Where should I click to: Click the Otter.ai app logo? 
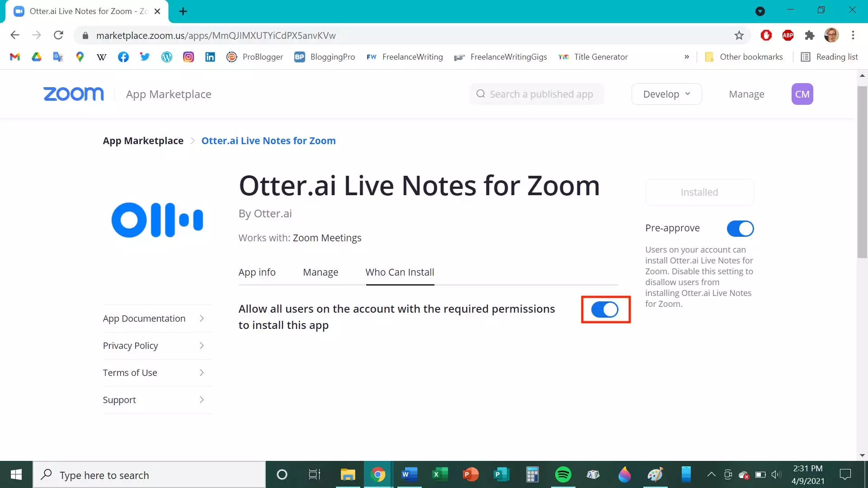157,220
